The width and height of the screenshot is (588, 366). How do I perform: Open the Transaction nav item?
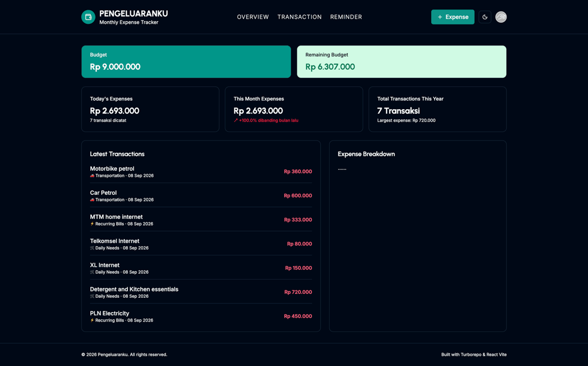pos(300,17)
